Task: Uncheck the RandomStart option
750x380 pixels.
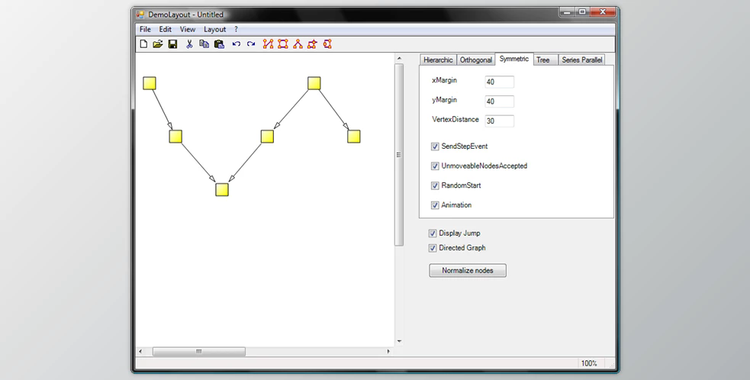Action: (435, 186)
